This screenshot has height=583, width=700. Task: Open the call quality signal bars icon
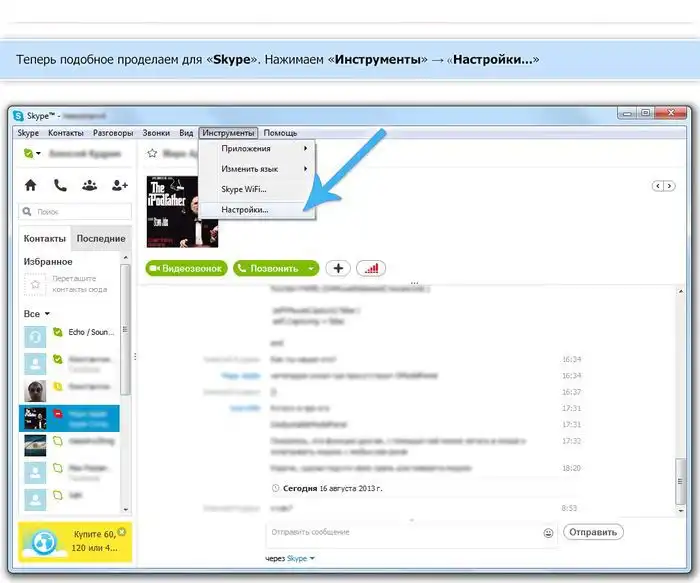[x=371, y=268]
